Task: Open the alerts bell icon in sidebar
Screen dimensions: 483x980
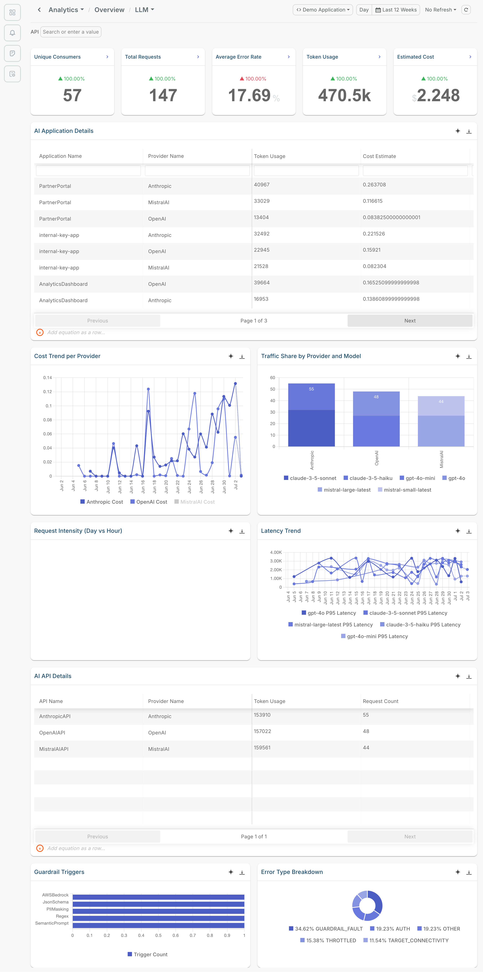Action: 12,33
